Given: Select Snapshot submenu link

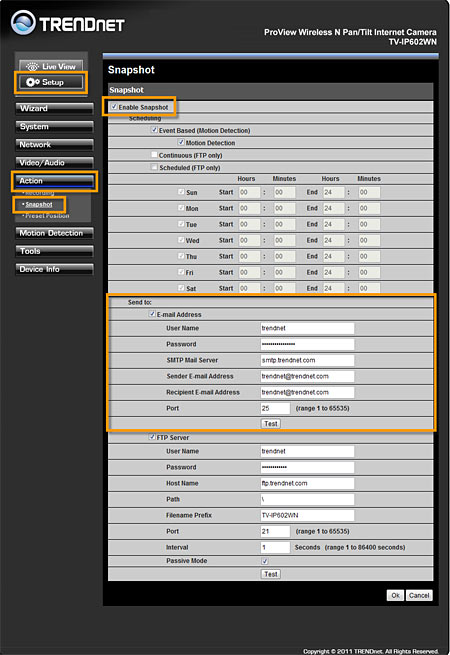Looking at the screenshot, I should pyautogui.click(x=39, y=205).
